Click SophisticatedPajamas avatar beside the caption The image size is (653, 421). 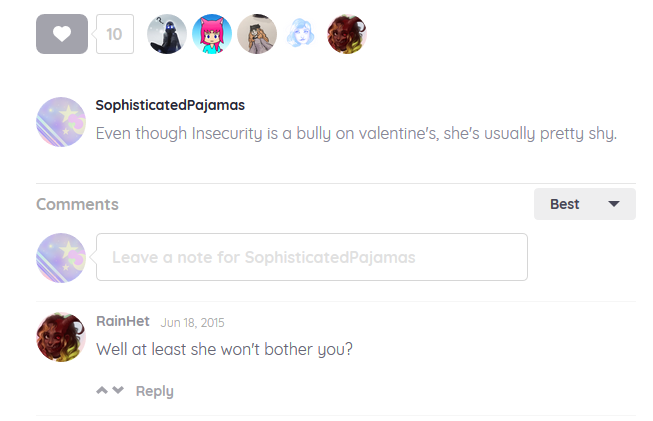61,122
